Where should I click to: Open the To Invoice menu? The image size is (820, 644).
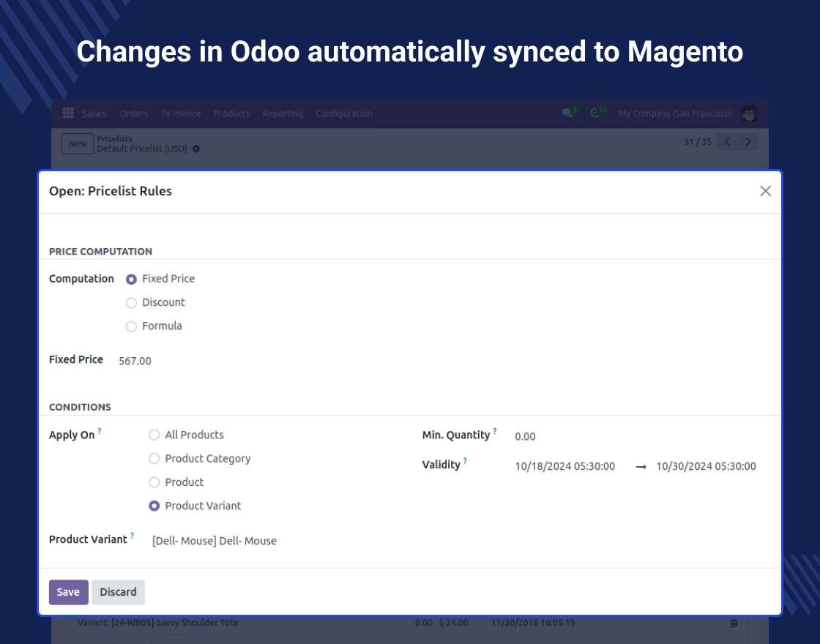(x=180, y=113)
